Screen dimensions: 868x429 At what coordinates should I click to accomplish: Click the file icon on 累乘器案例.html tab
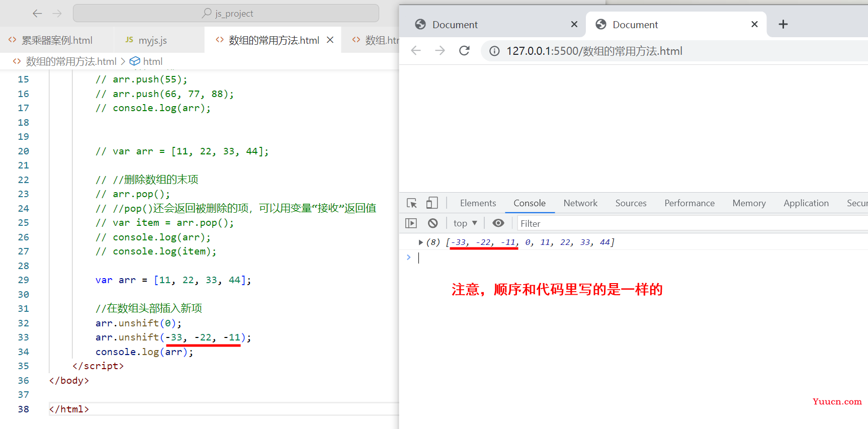[13, 40]
